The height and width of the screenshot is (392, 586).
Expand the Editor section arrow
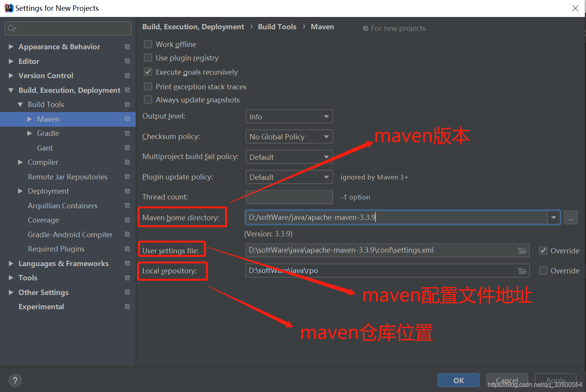coord(11,61)
